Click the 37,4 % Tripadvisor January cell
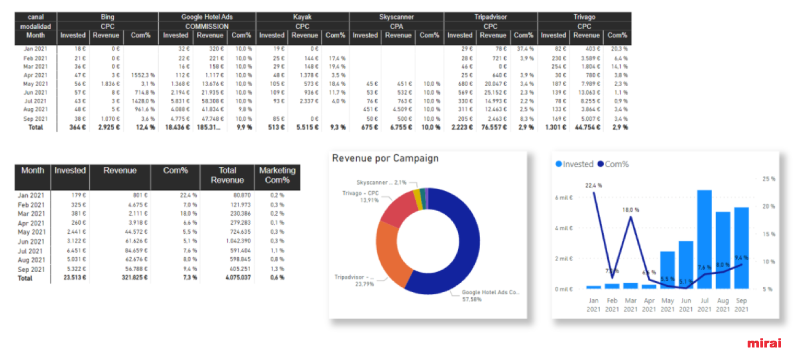 (525, 48)
